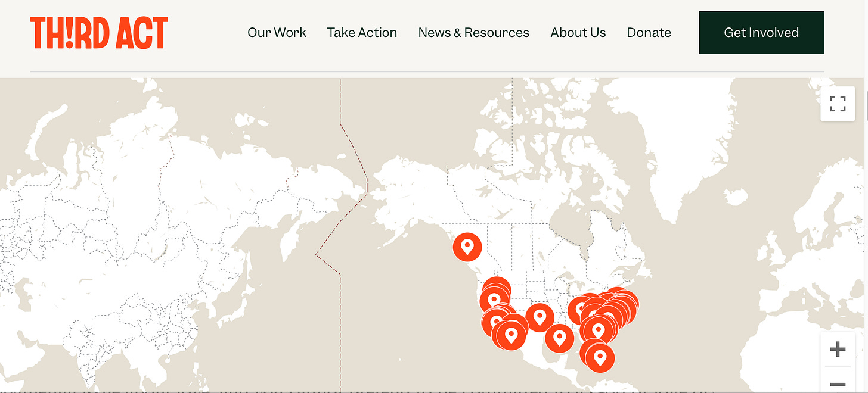
Task: Open the Our Work menu
Action: point(277,33)
